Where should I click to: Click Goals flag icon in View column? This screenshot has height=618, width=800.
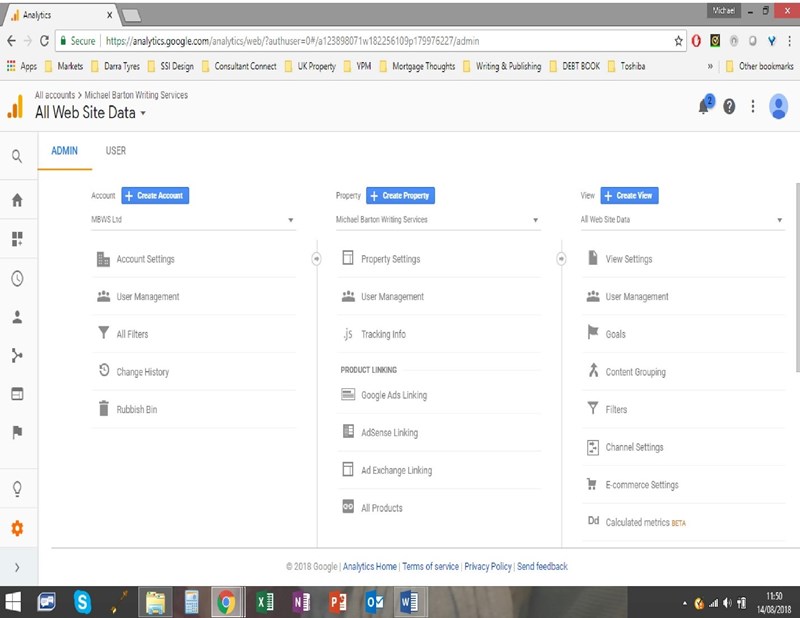[592, 332]
